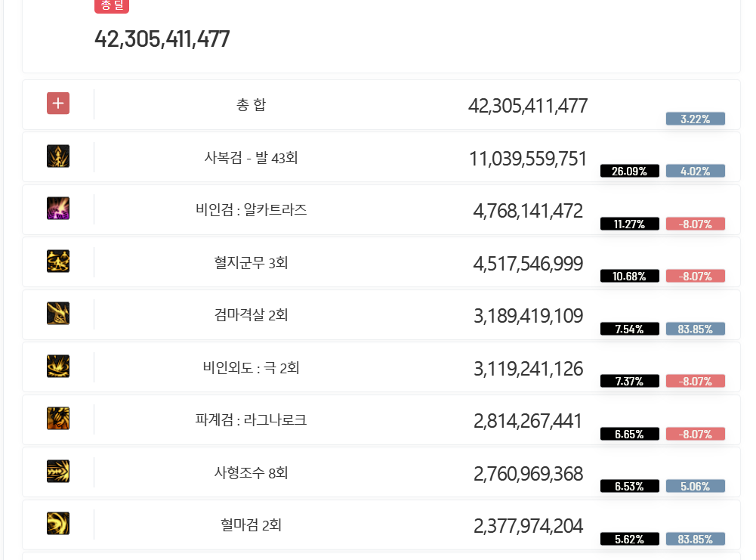The height and width of the screenshot is (560, 756).
Task: Click the 사형조수 skill icon
Action: [x=58, y=472]
